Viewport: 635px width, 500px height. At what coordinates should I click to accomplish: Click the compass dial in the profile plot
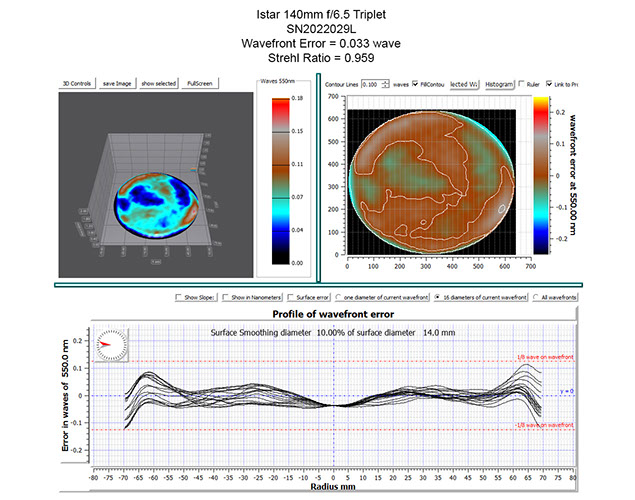[115, 343]
